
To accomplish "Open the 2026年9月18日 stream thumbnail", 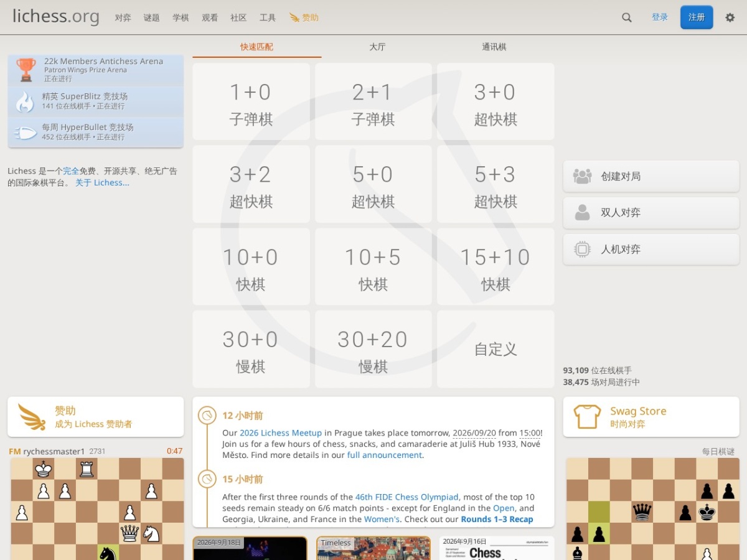I will click(x=250, y=548).
